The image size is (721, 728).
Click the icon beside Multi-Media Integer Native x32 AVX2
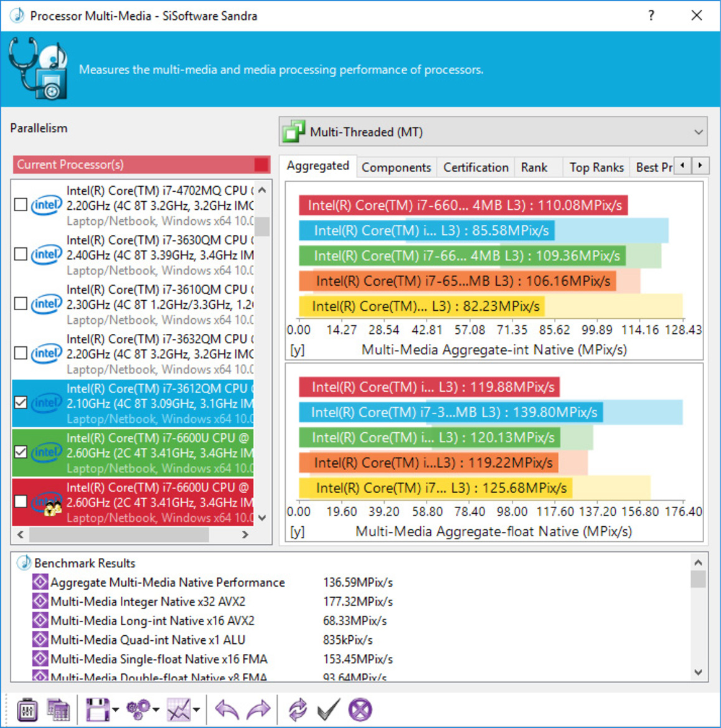pos(40,601)
